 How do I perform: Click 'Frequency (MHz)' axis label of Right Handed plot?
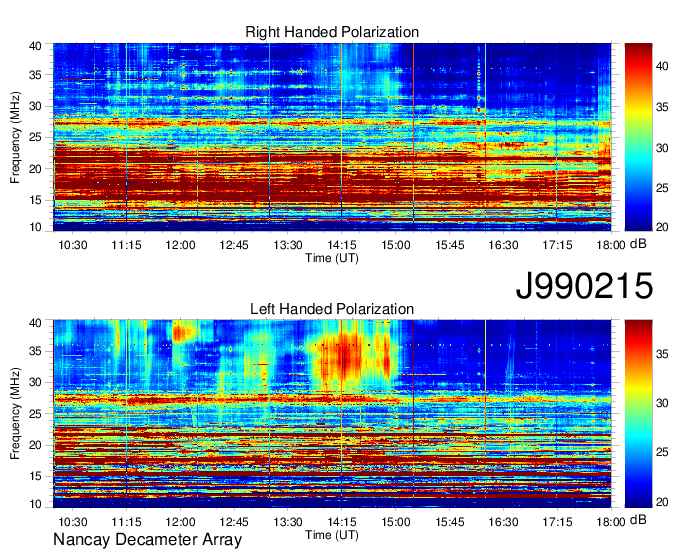[x=15, y=137]
